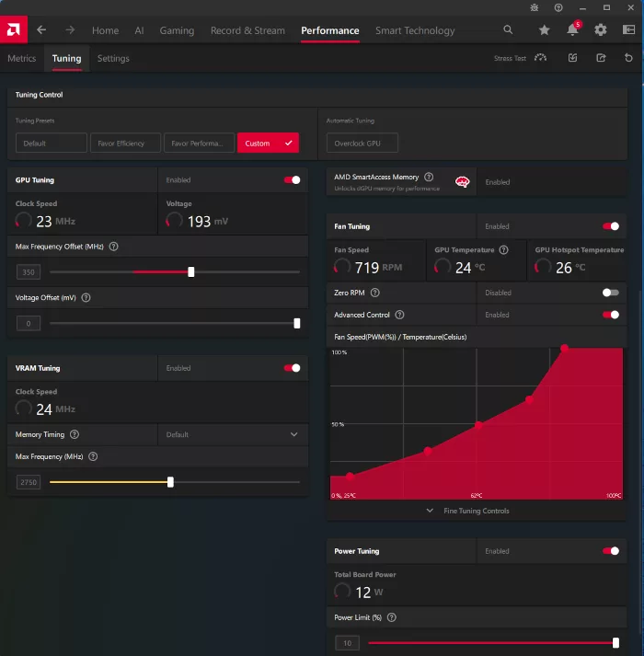The width and height of the screenshot is (644, 656).
Task: Open the Record & Stream tab
Action: [x=247, y=30]
